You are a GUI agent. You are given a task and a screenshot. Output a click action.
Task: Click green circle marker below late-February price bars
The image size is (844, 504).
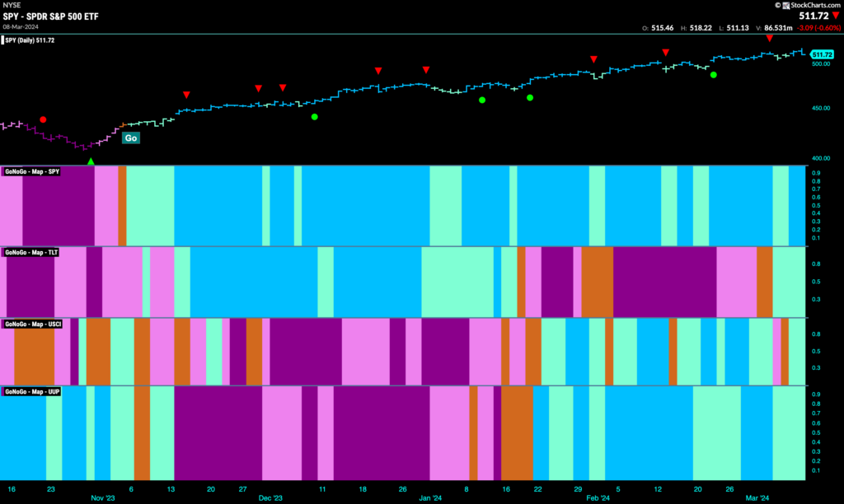tap(713, 75)
